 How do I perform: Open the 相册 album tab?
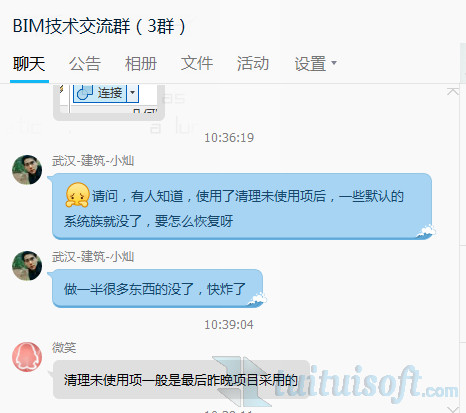click(141, 64)
